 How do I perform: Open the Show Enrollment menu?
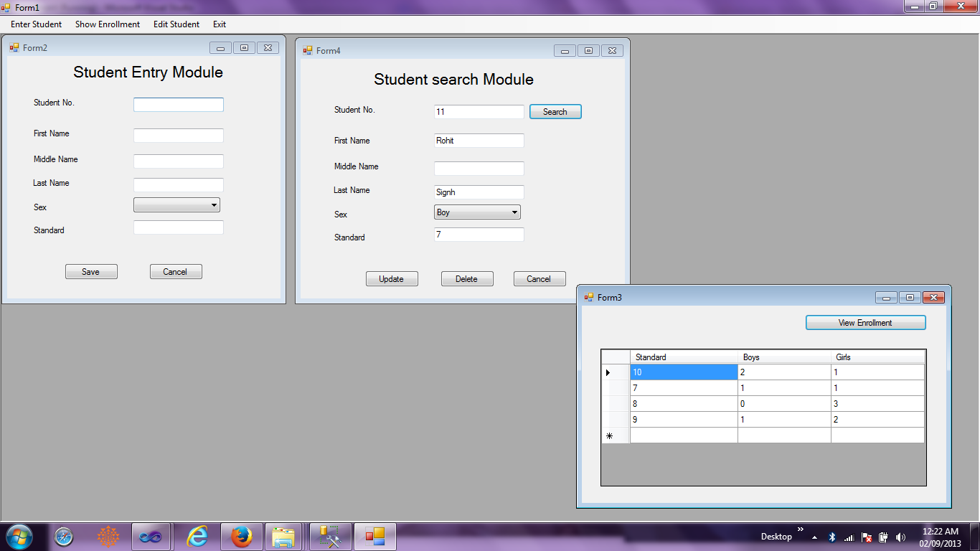(108, 24)
